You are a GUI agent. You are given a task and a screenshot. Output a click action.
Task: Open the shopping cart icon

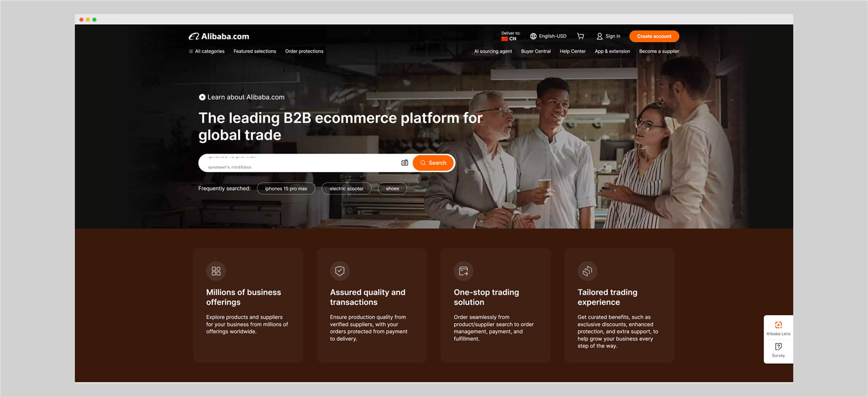(x=581, y=36)
